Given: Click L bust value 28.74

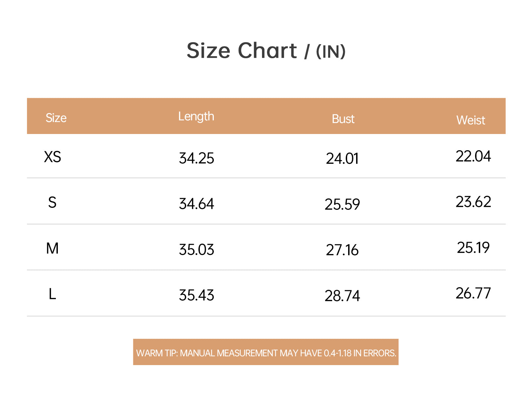Looking at the screenshot, I should click(x=342, y=296).
